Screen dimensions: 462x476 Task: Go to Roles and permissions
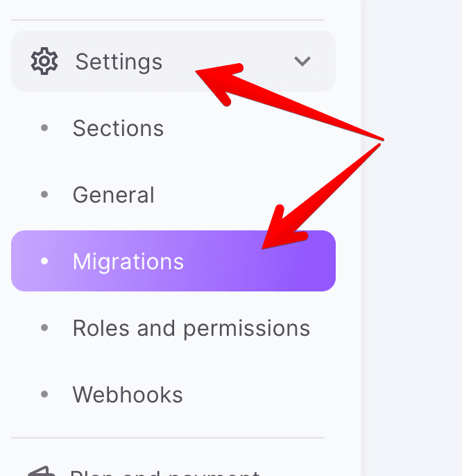click(x=191, y=328)
